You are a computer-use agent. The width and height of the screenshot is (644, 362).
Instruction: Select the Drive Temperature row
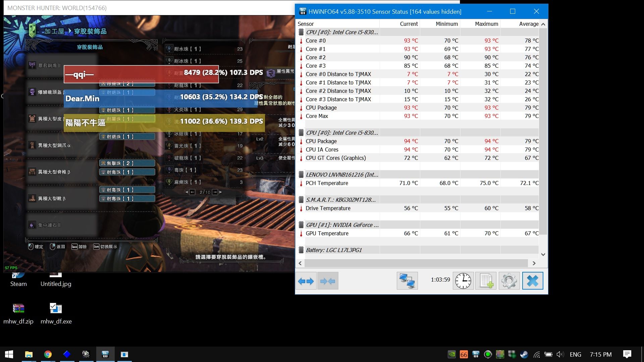[x=418, y=208]
